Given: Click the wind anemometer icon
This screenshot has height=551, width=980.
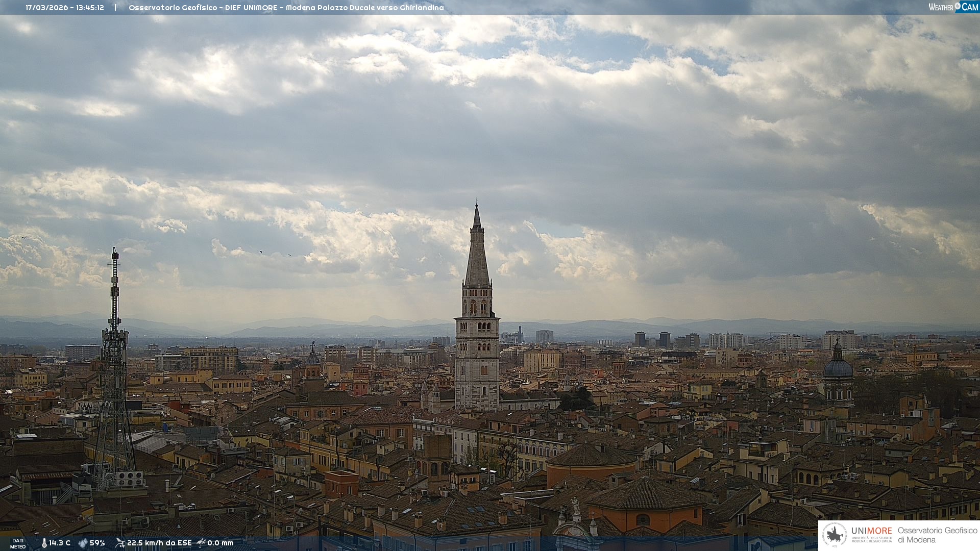Looking at the screenshot, I should coord(120,543).
